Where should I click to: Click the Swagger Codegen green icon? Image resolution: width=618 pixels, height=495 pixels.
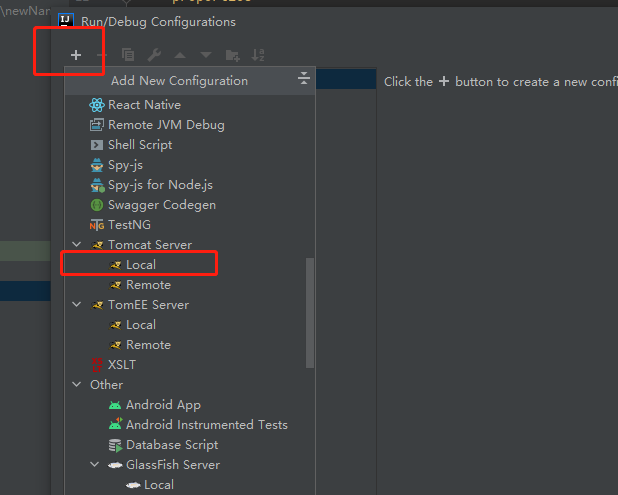[x=97, y=205]
